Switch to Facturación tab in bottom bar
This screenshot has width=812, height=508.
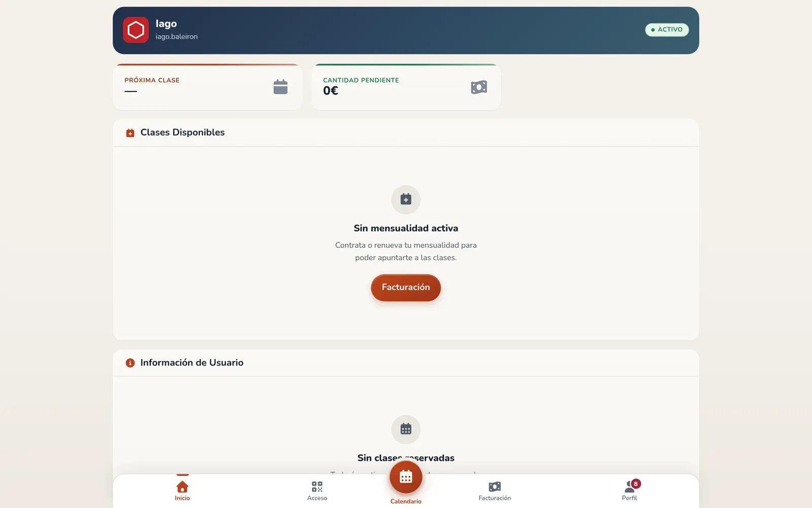click(495, 491)
